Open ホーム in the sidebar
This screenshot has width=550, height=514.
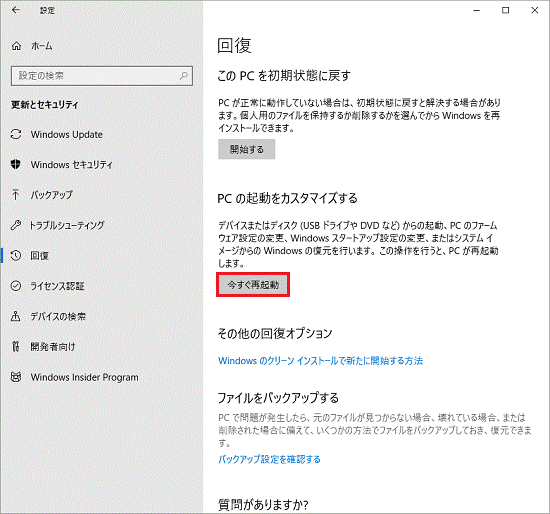tap(42, 46)
